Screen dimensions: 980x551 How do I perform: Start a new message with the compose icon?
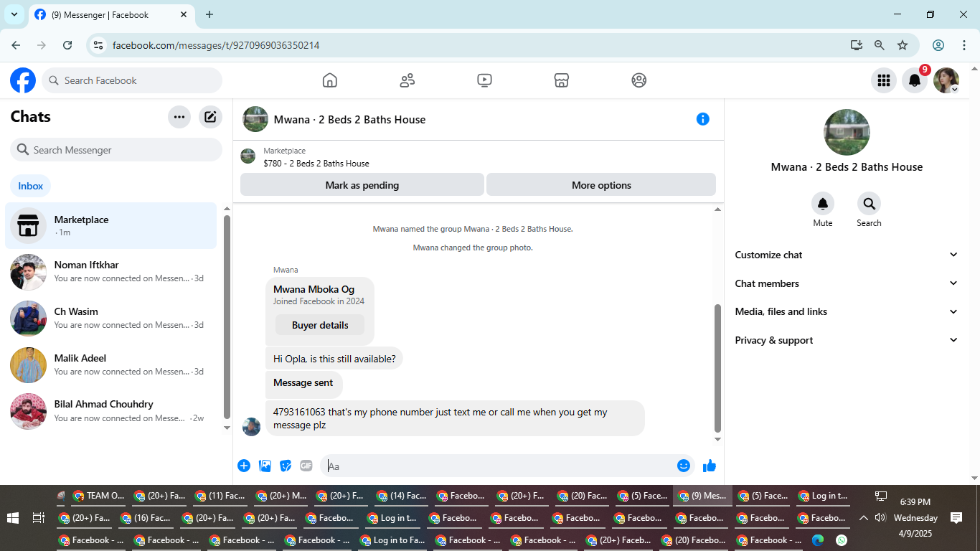[x=210, y=117]
